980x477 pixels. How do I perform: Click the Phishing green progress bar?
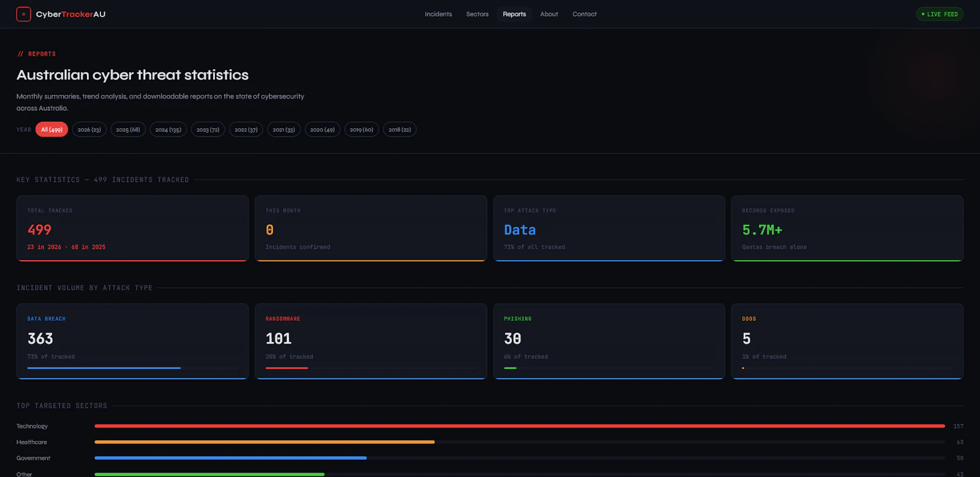click(x=510, y=368)
